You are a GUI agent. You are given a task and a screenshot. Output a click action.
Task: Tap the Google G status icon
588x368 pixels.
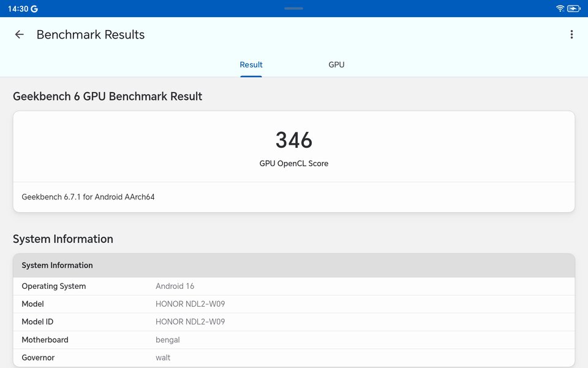34,9
